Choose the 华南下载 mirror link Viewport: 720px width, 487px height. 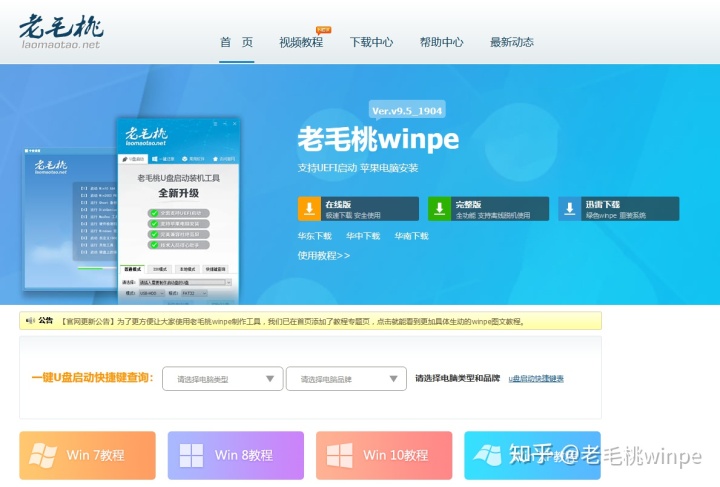[412, 236]
